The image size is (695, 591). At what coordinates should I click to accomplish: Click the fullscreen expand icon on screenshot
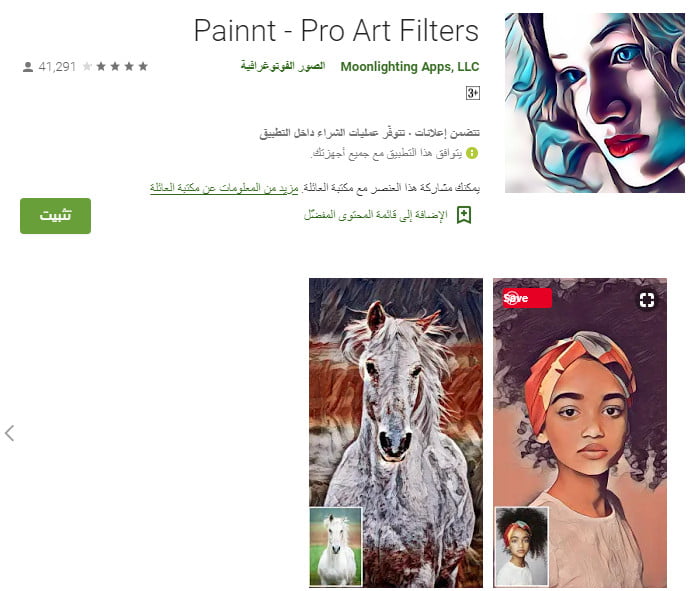click(647, 300)
